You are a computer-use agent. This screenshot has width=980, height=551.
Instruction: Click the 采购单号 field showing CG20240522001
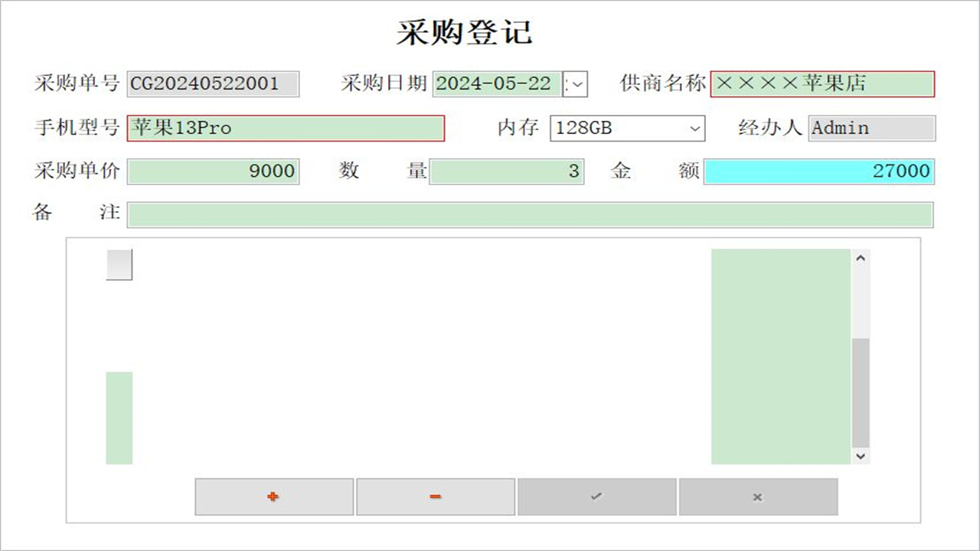point(213,84)
